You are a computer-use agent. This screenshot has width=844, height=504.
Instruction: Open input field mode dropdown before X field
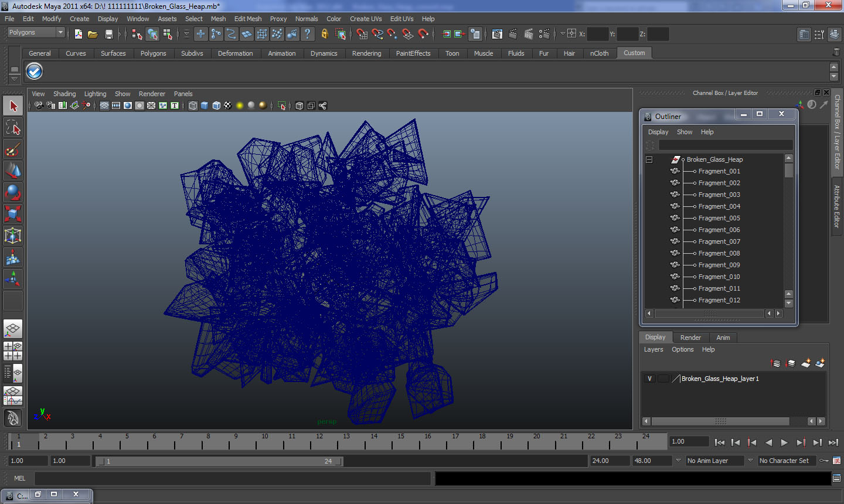(x=563, y=34)
